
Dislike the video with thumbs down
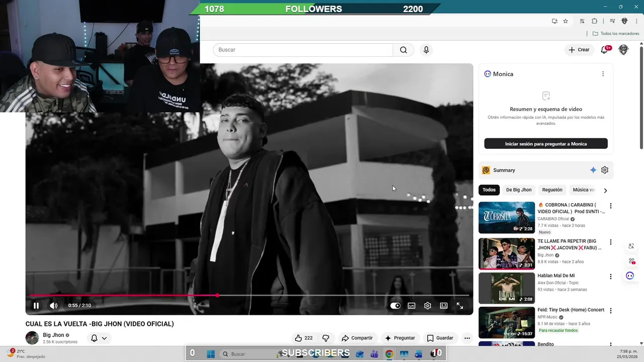click(x=326, y=338)
